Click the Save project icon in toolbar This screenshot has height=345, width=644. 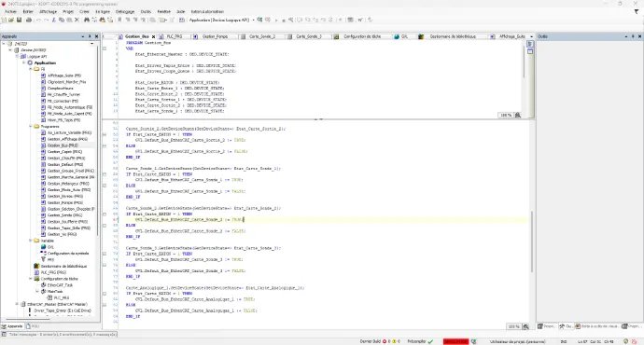pos(19,20)
